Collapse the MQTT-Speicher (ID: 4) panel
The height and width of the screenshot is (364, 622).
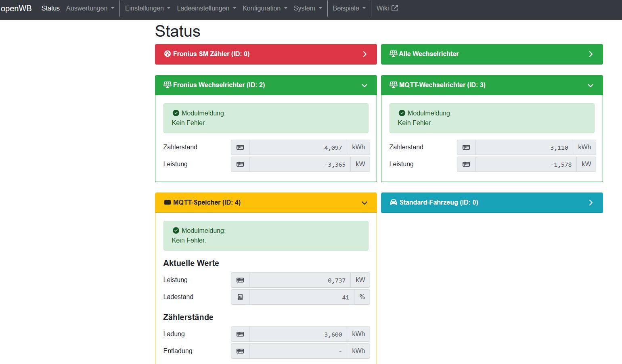(364, 203)
